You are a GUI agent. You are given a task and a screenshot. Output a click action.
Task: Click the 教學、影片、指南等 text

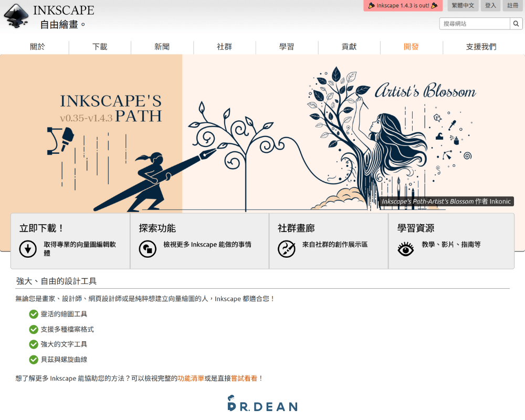[x=451, y=245]
